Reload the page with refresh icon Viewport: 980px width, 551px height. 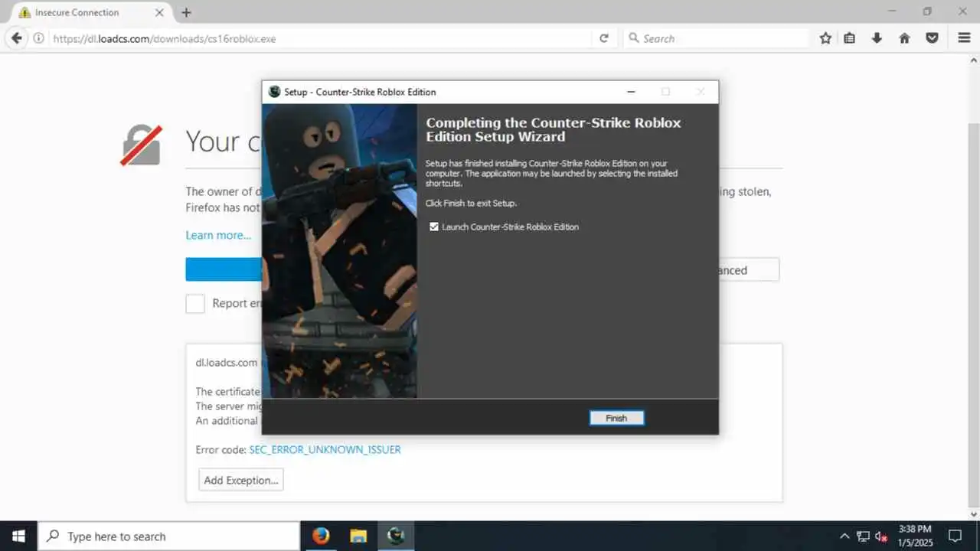point(604,38)
